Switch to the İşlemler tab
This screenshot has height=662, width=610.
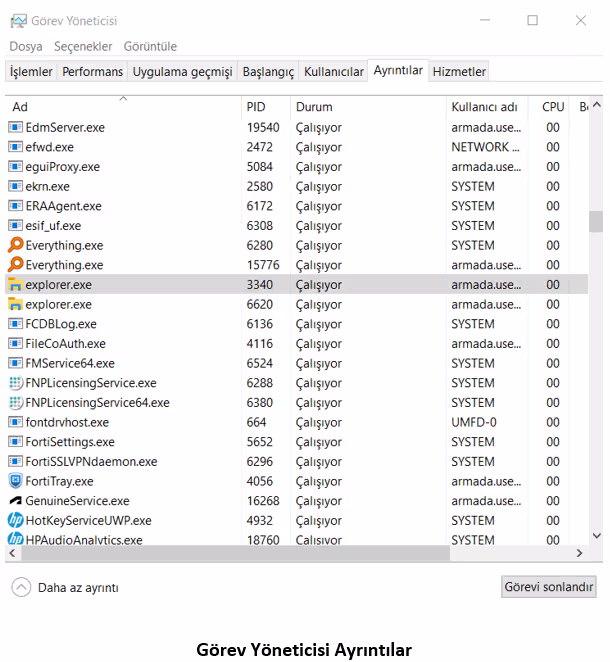click(x=31, y=71)
